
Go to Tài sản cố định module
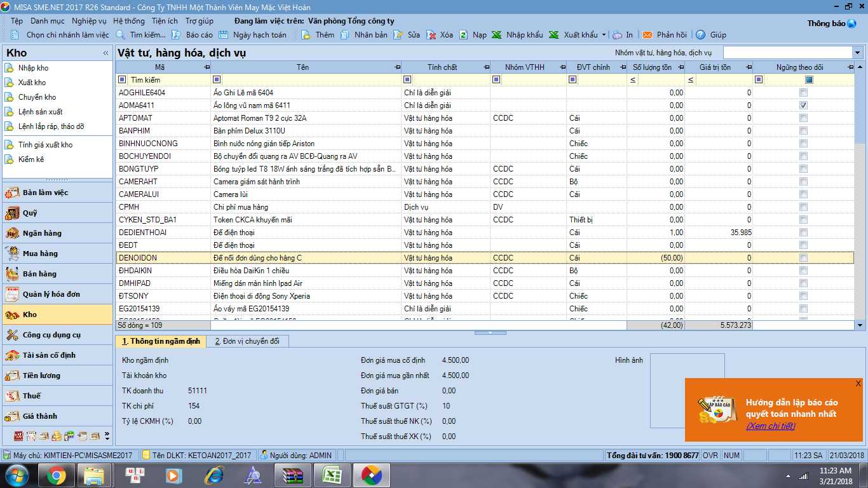pyautogui.click(x=58, y=355)
